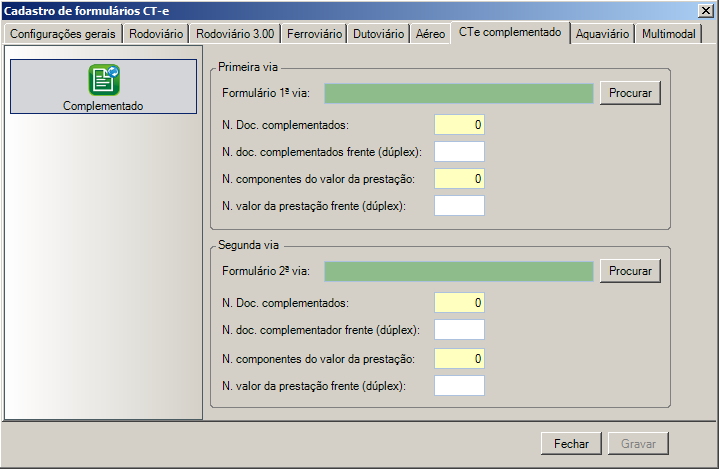The image size is (719, 469).
Task: Switch to the Aéreo tab
Action: click(x=430, y=33)
